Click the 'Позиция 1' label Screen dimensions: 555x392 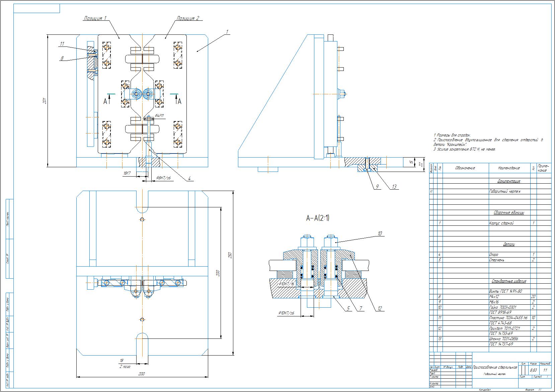pos(95,18)
